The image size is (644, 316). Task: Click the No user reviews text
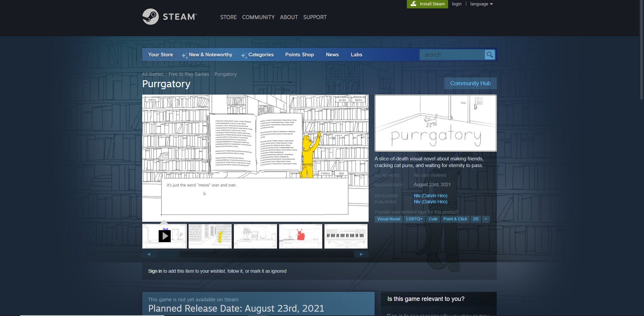(x=430, y=175)
